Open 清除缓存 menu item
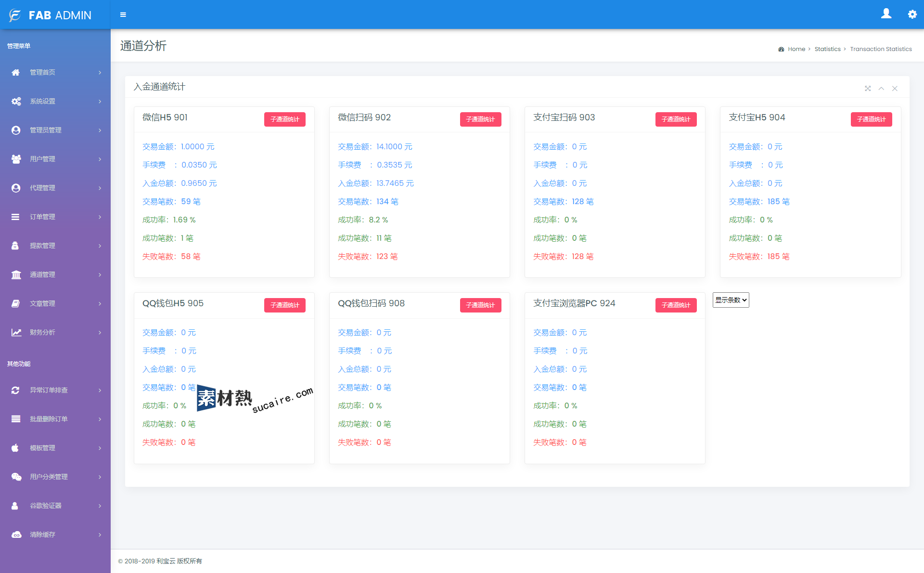The image size is (924, 573). [x=55, y=534]
